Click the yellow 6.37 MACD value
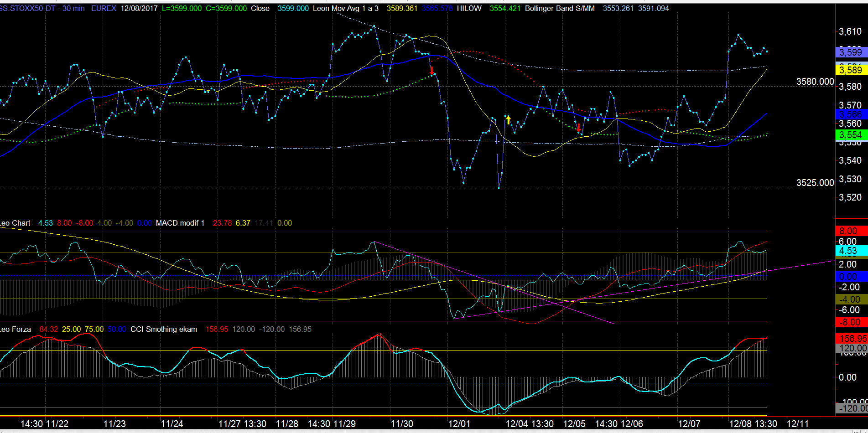 tap(243, 223)
